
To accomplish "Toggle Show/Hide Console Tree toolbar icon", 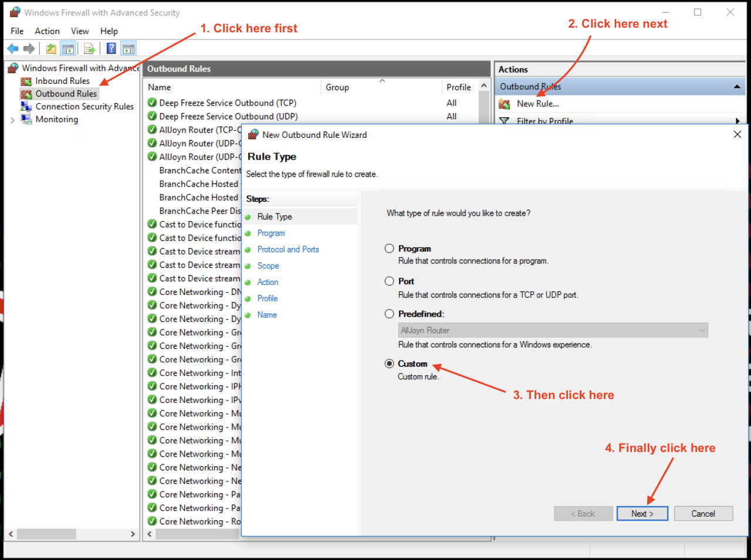I will click(x=69, y=49).
